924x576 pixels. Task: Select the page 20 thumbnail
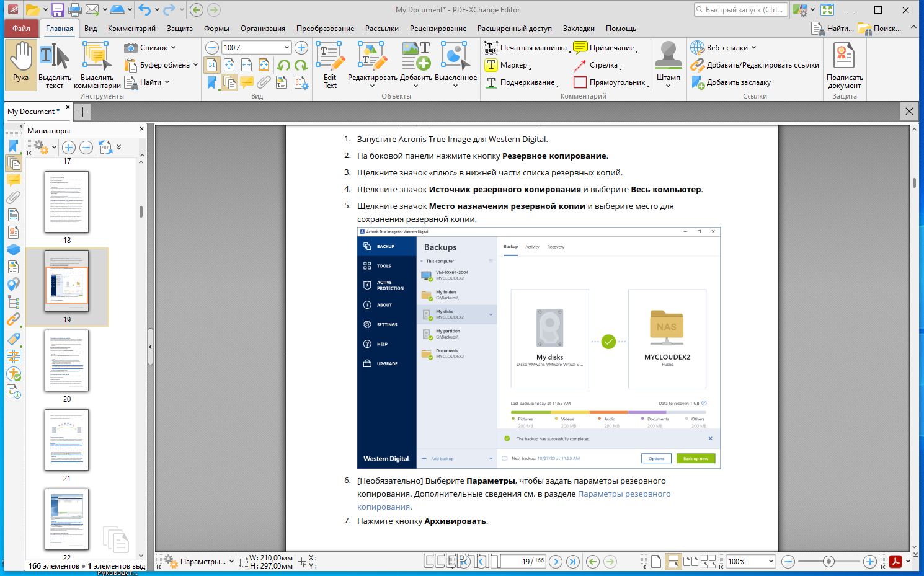66,360
